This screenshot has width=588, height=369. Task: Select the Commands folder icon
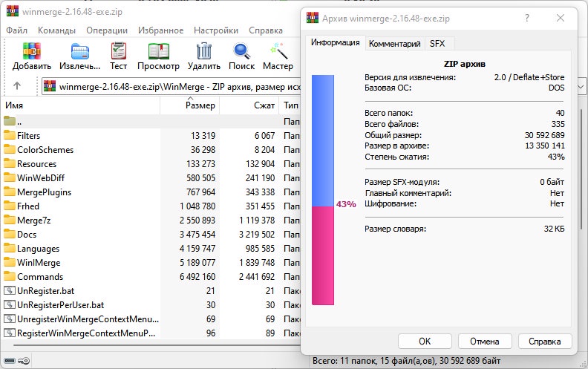10,277
